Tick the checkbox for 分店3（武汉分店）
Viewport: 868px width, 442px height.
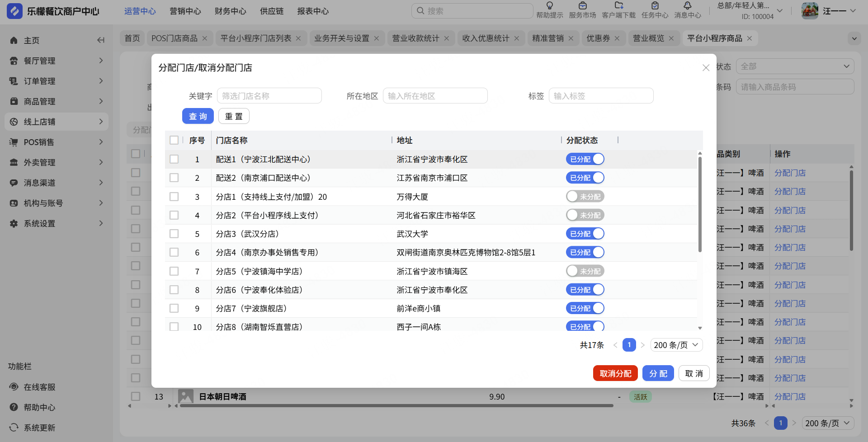pyautogui.click(x=174, y=234)
